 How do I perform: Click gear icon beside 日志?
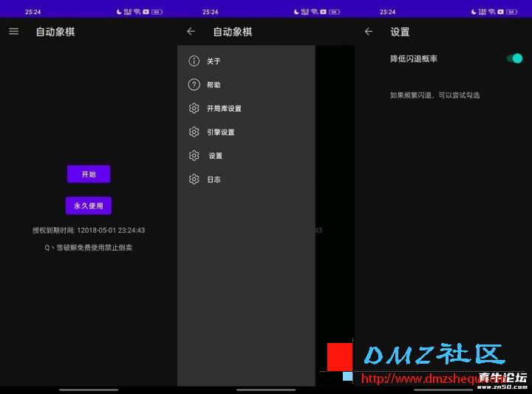click(x=194, y=180)
